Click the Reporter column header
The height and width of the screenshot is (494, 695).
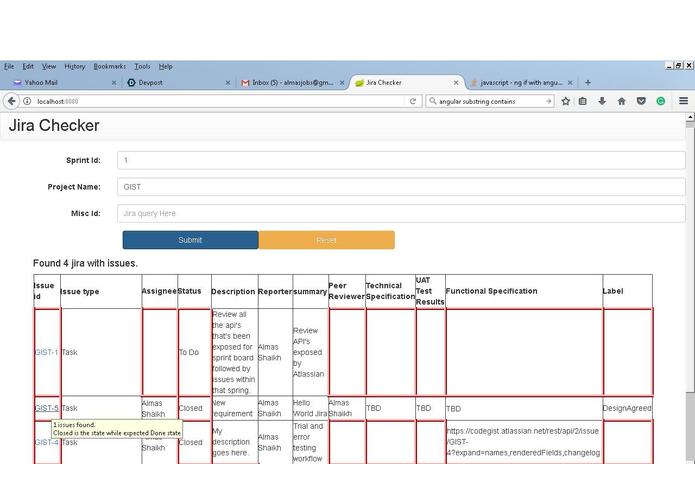click(x=274, y=292)
